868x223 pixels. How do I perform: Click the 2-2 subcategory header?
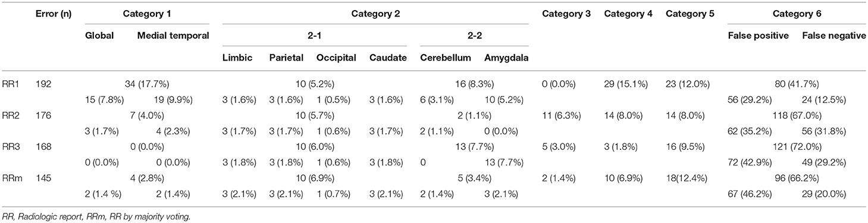[x=474, y=36]
